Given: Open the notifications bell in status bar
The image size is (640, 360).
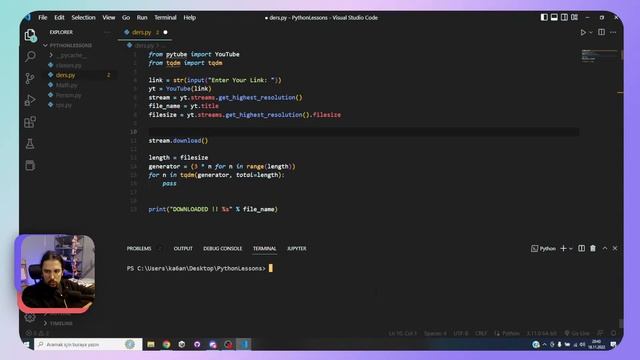Looking at the screenshot, I should pos(613,333).
